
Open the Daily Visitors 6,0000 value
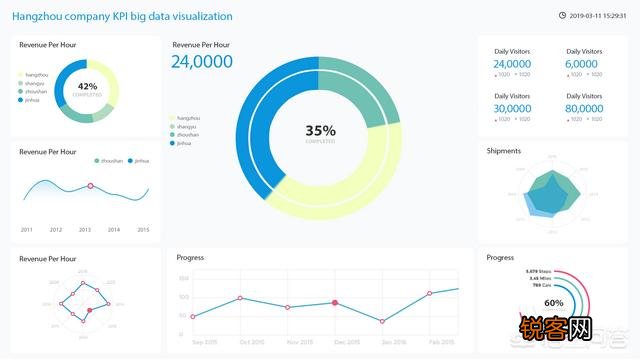(581, 64)
